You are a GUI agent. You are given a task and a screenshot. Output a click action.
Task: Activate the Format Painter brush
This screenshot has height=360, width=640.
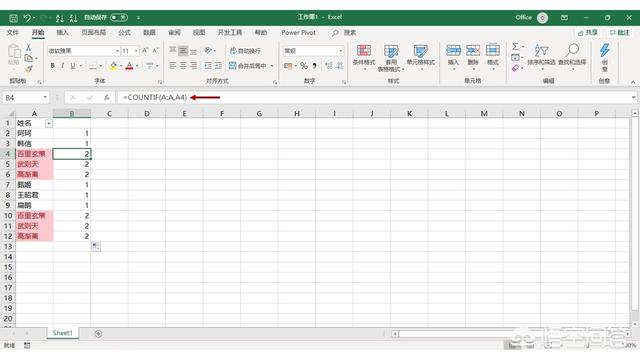tap(29, 69)
